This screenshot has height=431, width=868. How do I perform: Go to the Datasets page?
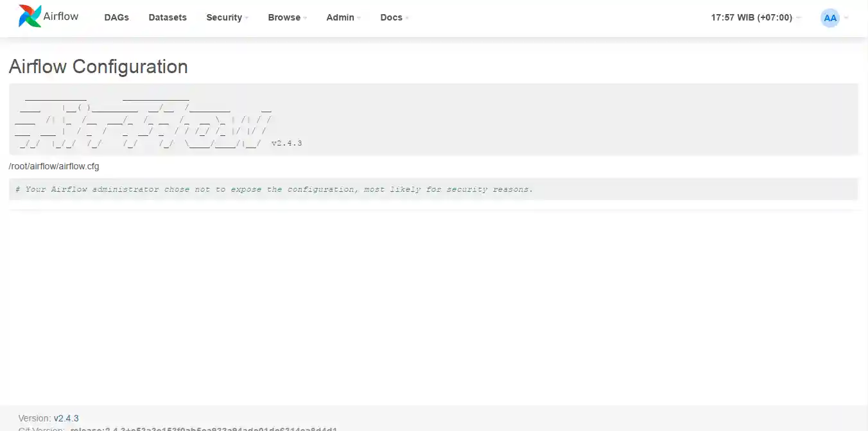point(168,17)
